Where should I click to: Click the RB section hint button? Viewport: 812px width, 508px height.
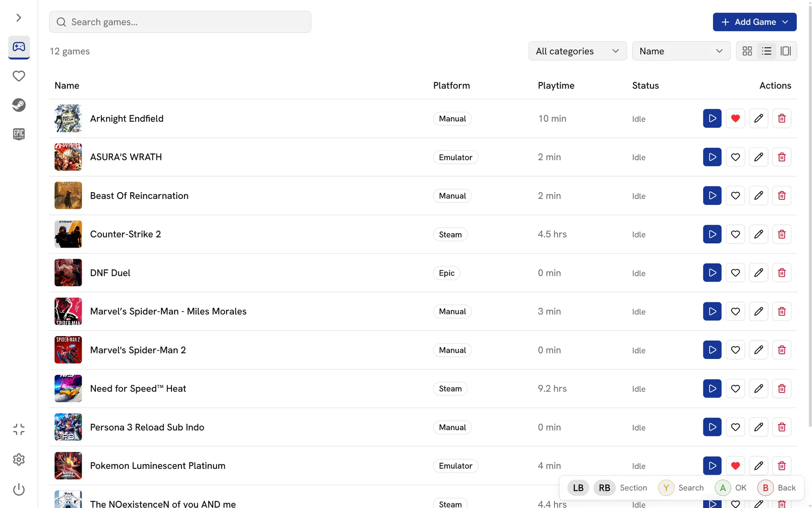point(604,488)
